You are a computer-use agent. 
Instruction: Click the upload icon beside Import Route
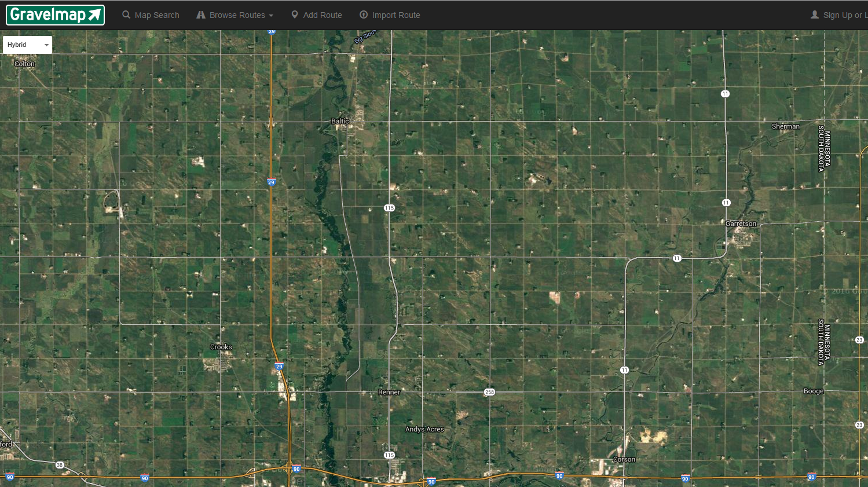pos(364,14)
